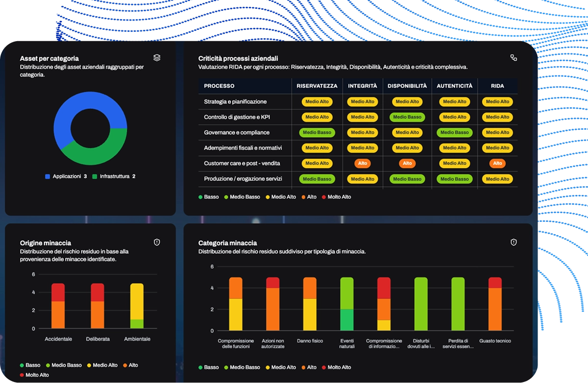This screenshot has width=588, height=383.
Task: Sort by the RISERVATEZZA column header
Action: tap(317, 86)
